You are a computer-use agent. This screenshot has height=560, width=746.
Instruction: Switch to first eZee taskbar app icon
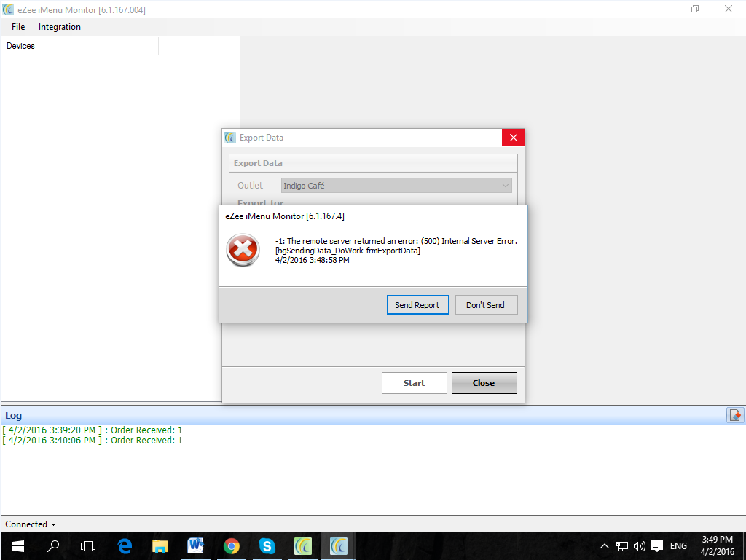(x=302, y=546)
